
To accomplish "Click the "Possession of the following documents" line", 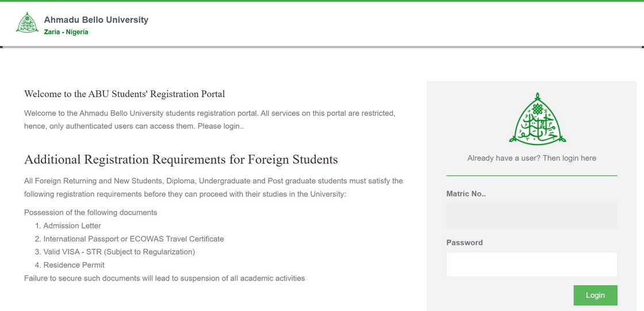I will (90, 213).
